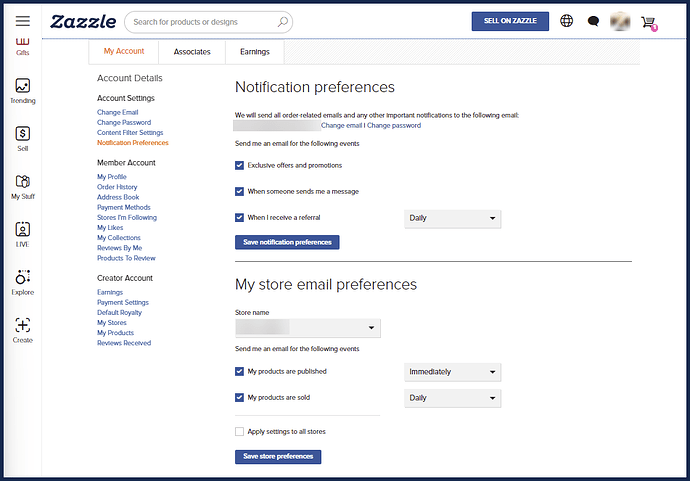690x481 pixels.
Task: Open the referral frequency Daily dropdown
Action: [452, 218]
